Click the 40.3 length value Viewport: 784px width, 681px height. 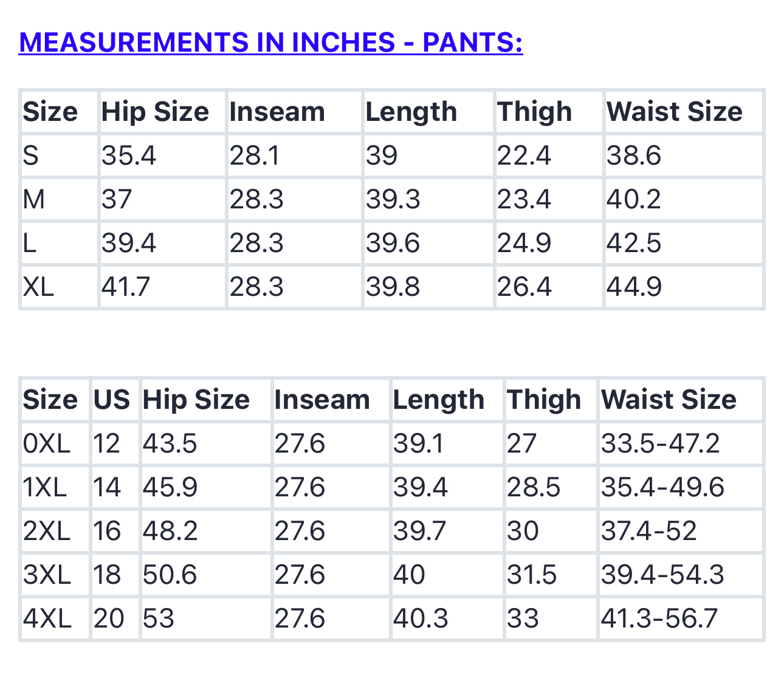click(420, 618)
